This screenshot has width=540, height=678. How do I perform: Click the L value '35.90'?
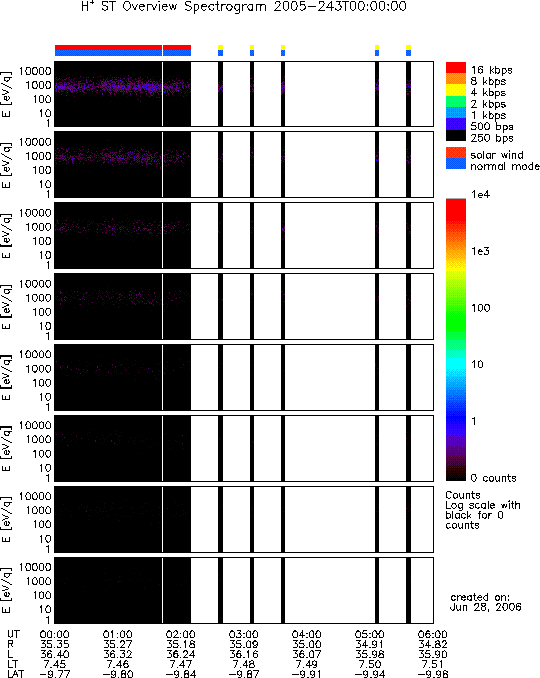point(433,654)
